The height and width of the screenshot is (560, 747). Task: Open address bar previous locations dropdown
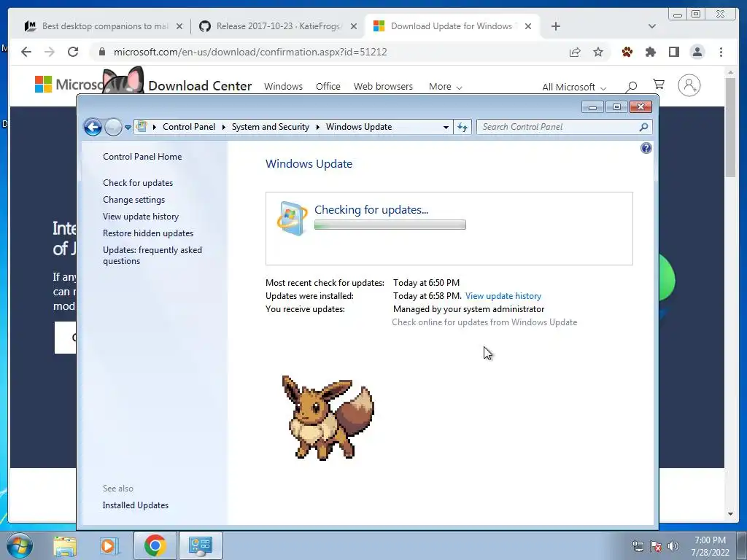click(x=446, y=127)
